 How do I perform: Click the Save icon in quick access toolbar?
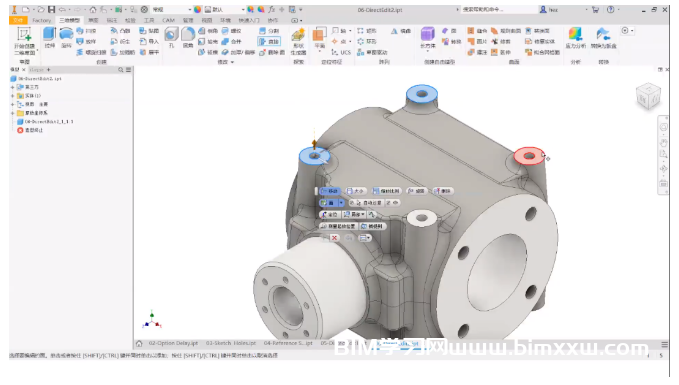(x=52, y=9)
